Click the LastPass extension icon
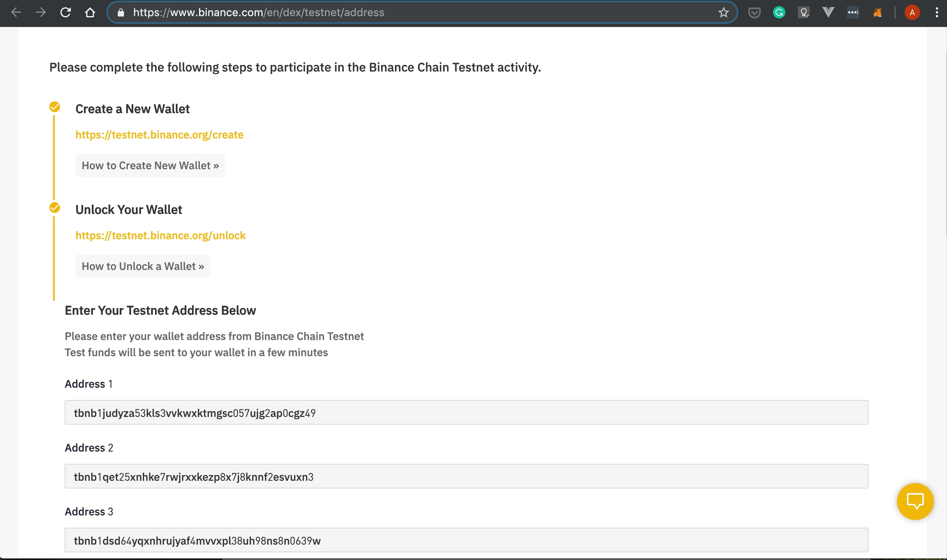The image size is (947, 560). tap(853, 13)
